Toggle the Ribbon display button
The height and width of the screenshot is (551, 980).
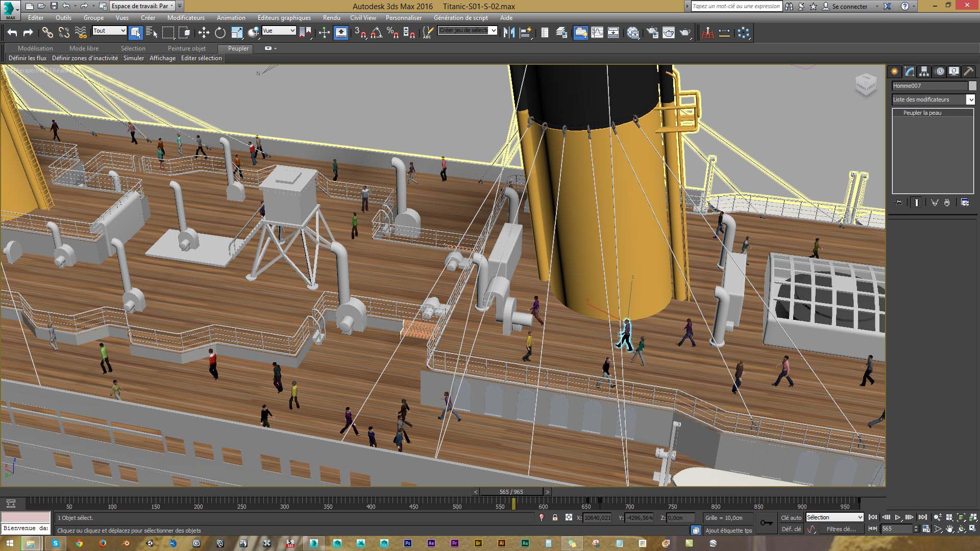coord(581,33)
